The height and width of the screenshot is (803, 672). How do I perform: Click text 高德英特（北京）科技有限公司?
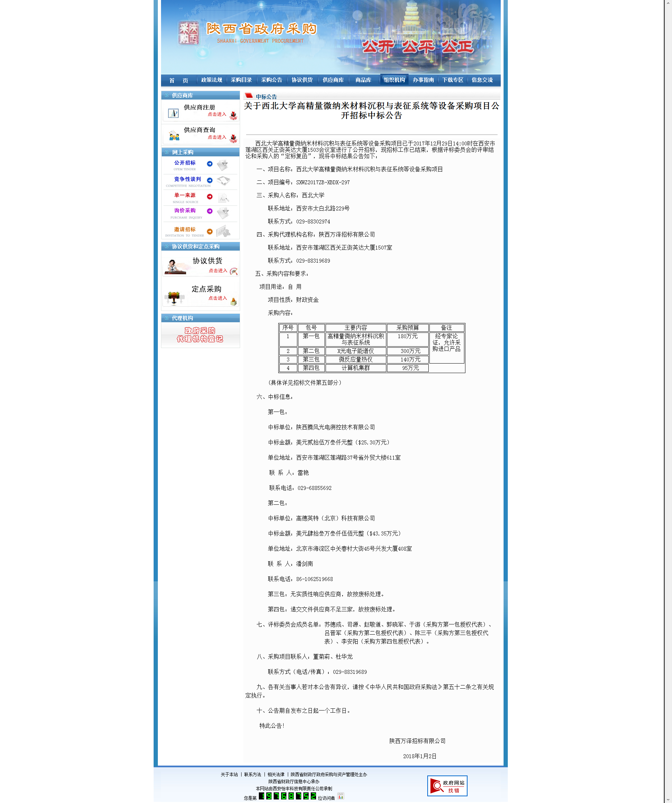335,519
